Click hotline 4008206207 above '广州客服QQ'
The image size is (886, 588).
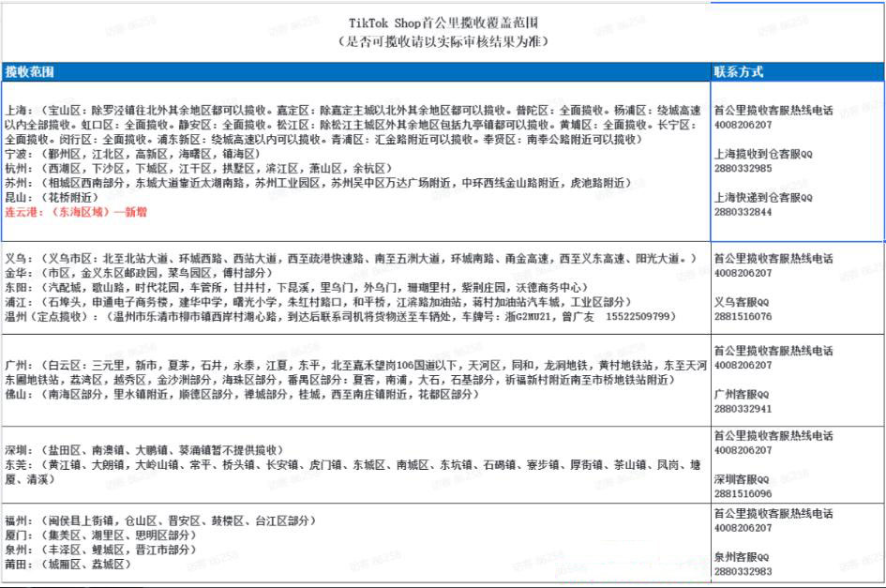tap(743, 365)
